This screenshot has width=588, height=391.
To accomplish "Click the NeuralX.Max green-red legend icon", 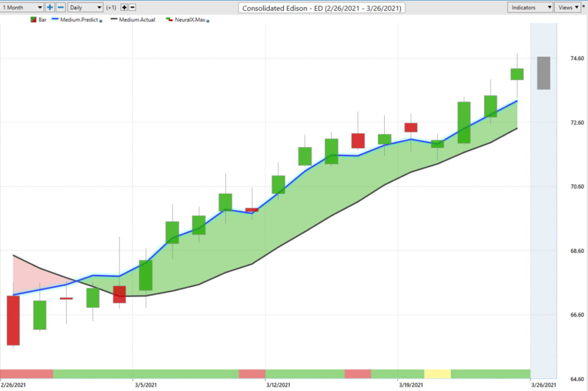I will [x=169, y=20].
